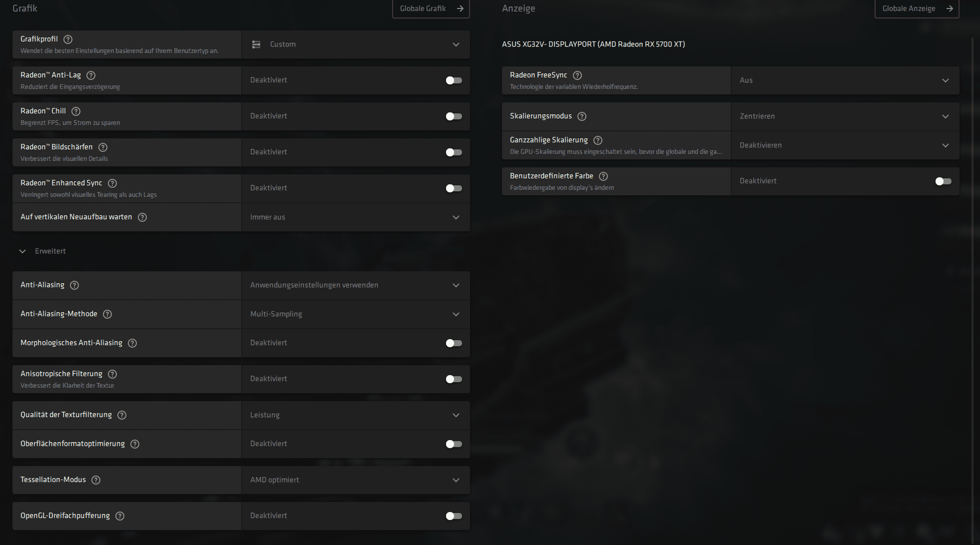Open help for Anti-Aliasing-Methode
Image resolution: width=980 pixels, height=545 pixels.
coord(107,314)
